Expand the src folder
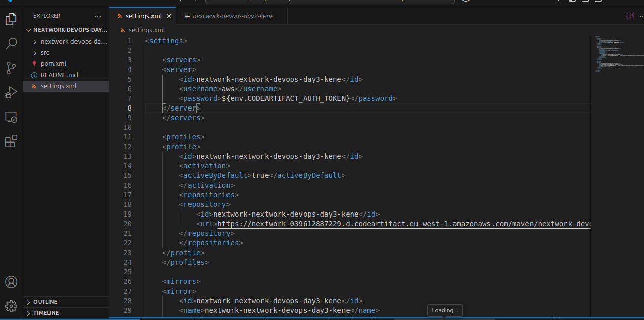The height and width of the screenshot is (320, 644). 66,53
